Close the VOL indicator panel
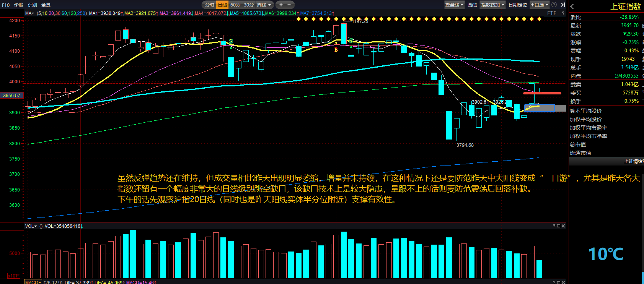Image resolution: width=644 pixels, height=284 pixels. click(x=563, y=226)
